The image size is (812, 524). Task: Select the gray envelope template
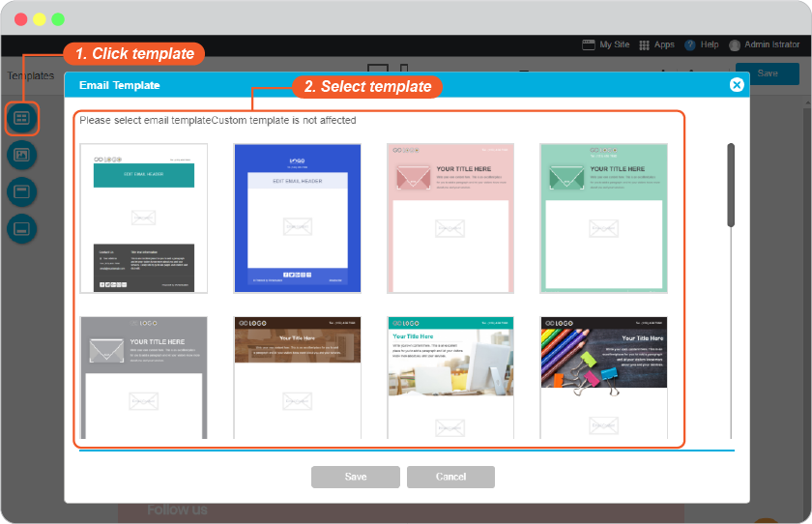click(x=143, y=378)
